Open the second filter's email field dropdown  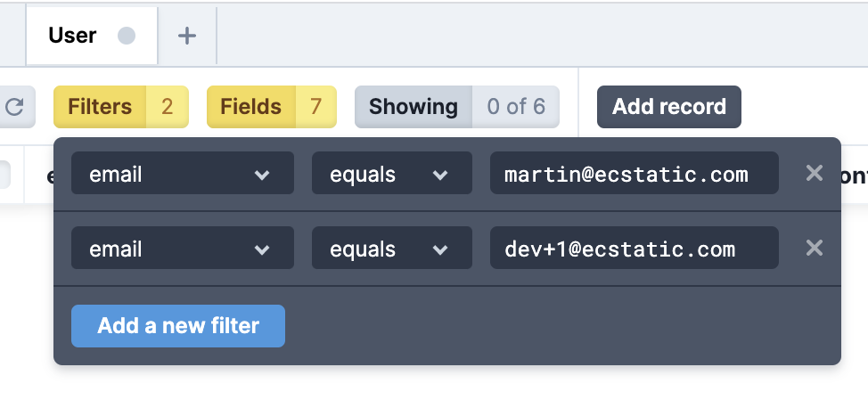[x=183, y=248]
